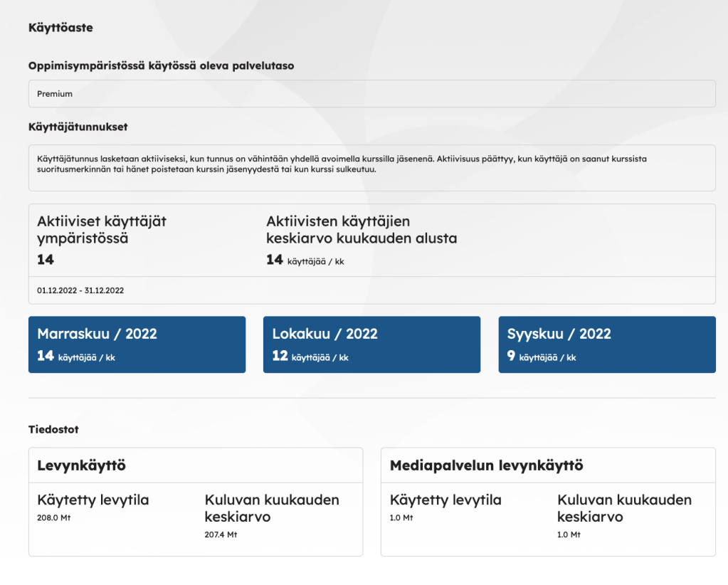Image resolution: width=728 pixels, height=585 pixels.
Task: Open the Syyskuu / 2022 card
Action: coord(606,344)
